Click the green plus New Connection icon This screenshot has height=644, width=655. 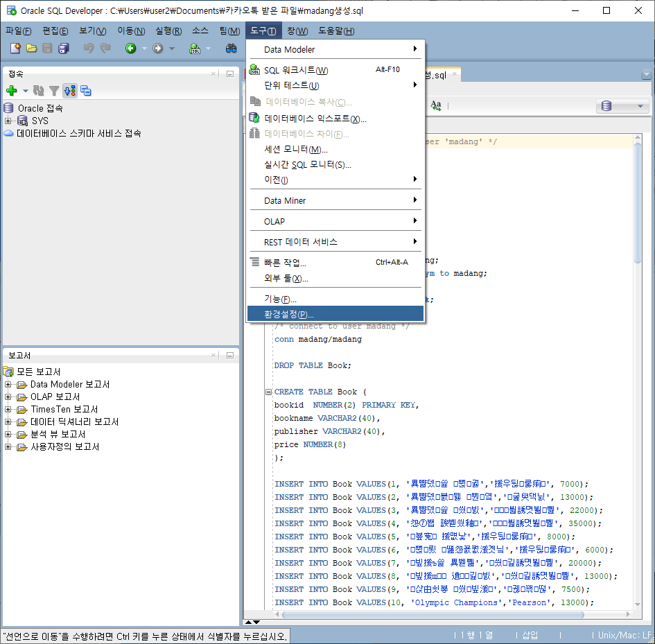[x=12, y=91]
